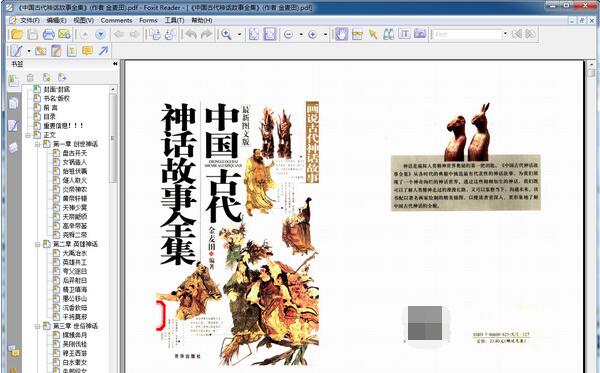Open the 视图(V) menu

coord(83,20)
